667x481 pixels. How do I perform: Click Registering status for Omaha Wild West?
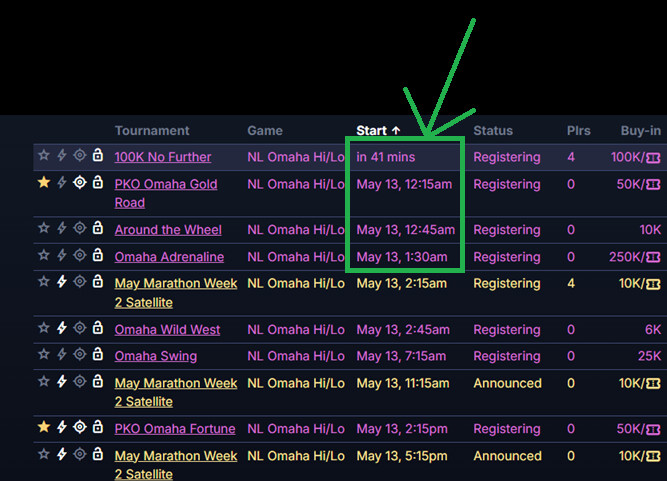coord(507,330)
